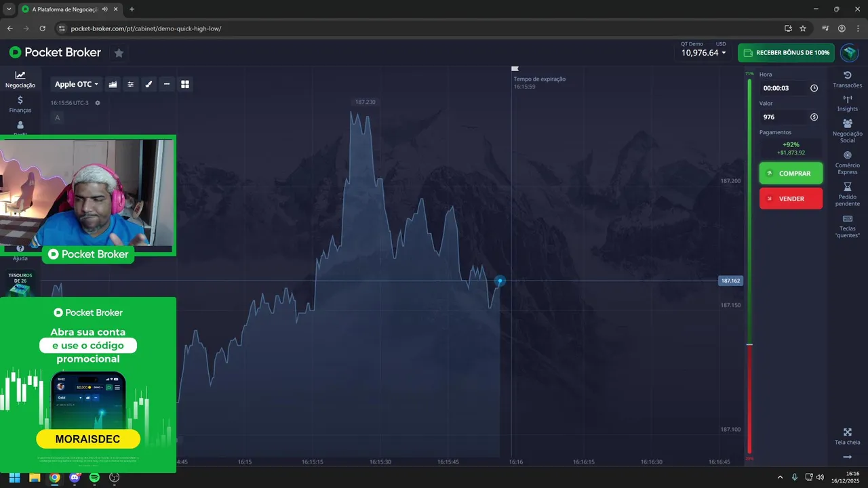
Task: Click Receber Bônus de 100% button
Action: [786, 52]
